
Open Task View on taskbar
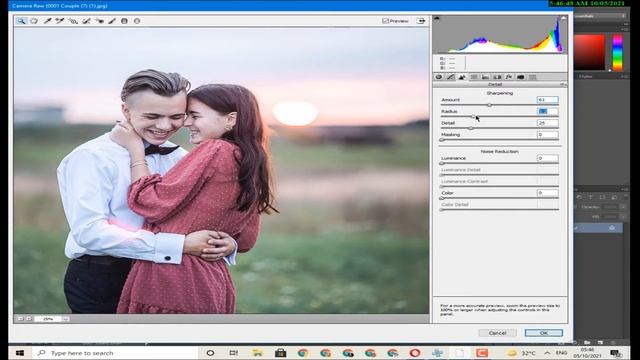coord(233,353)
